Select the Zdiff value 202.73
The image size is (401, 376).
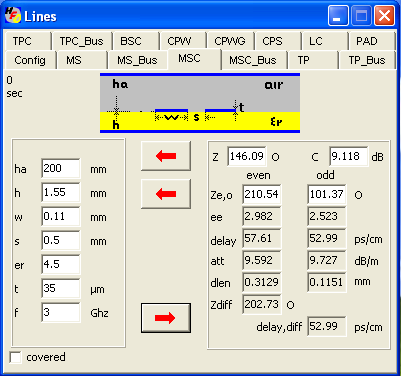click(262, 304)
